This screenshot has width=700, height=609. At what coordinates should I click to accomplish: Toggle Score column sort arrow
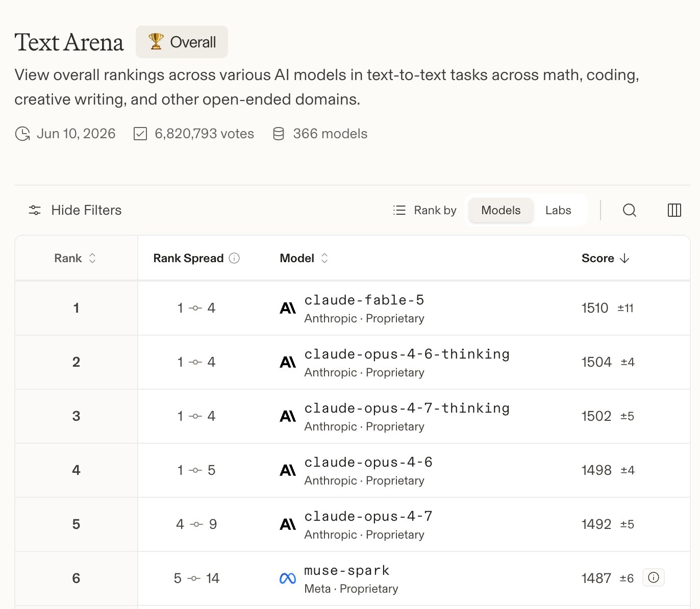[x=624, y=258]
